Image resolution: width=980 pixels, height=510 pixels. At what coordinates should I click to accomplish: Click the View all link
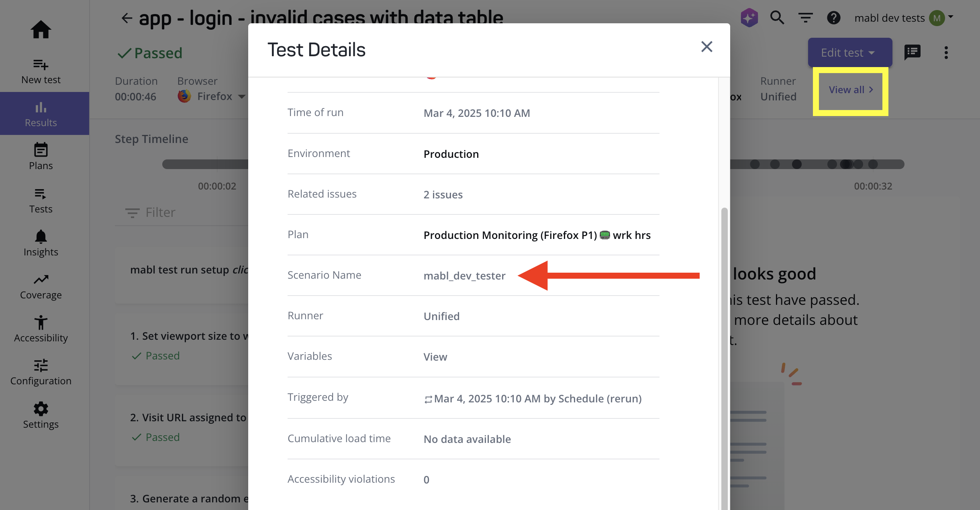pos(851,90)
